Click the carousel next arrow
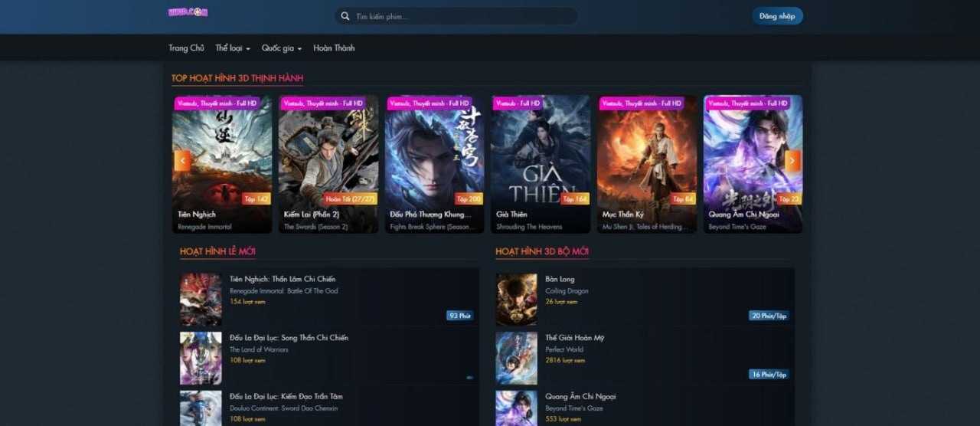The image size is (980, 426). pos(792,160)
